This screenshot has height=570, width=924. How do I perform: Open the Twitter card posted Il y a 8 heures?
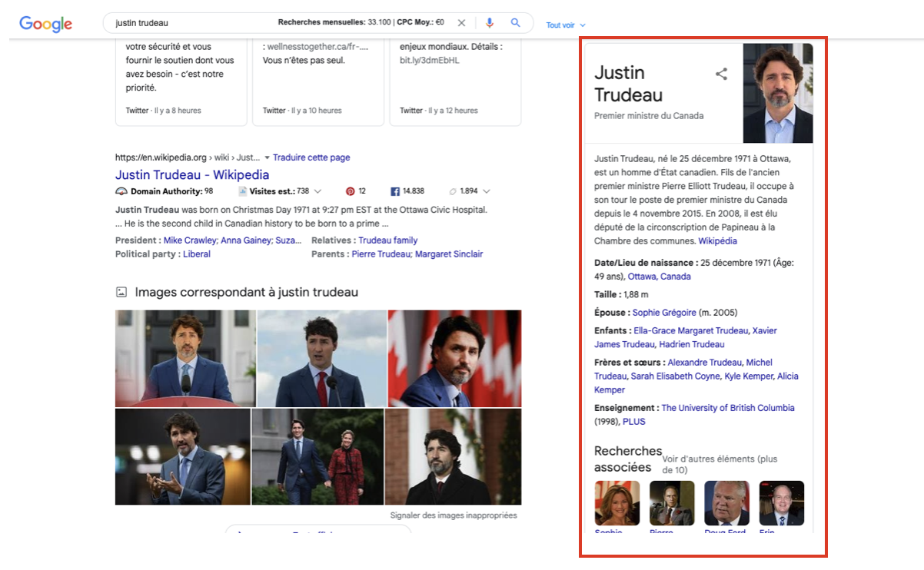[181, 83]
